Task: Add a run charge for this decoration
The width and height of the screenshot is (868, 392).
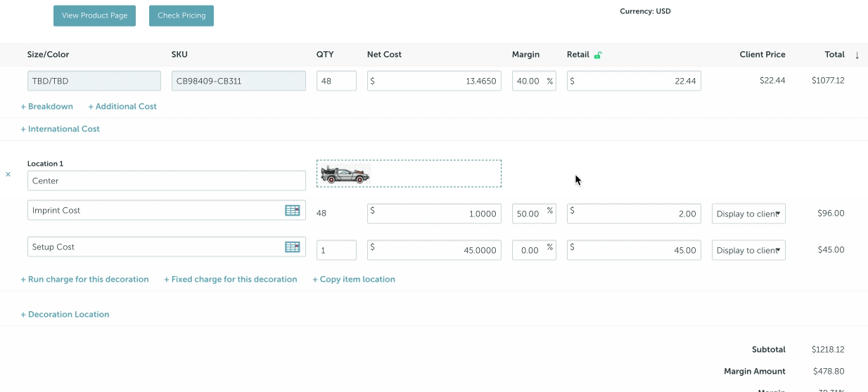Action: 84,279
